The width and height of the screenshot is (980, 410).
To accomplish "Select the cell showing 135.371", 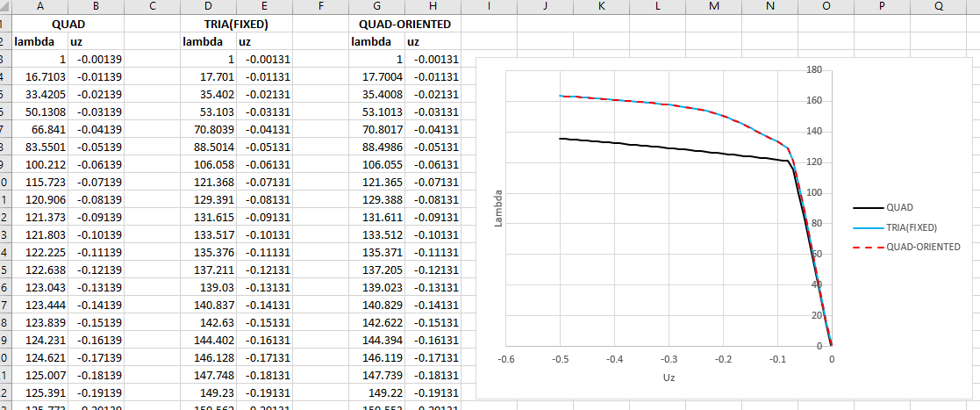I will (x=377, y=252).
